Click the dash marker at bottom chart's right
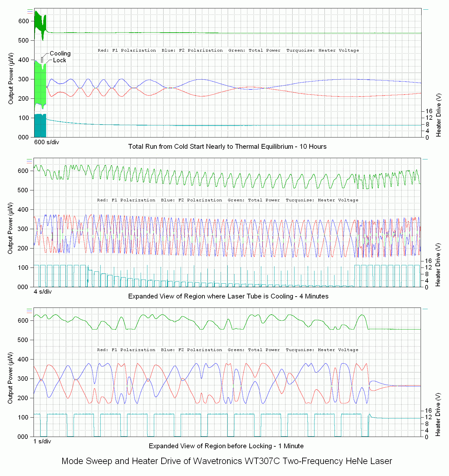Viewport: 449px width, 476px height. 425,309
